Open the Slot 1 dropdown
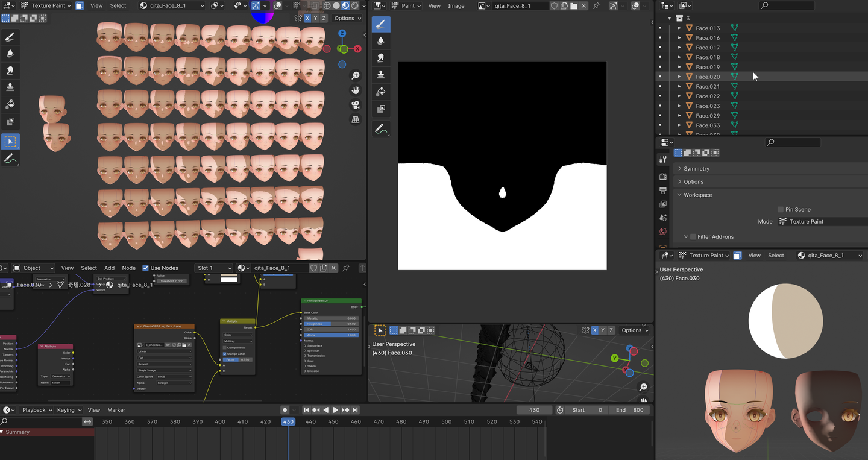Image resolution: width=868 pixels, height=460 pixels. [214, 268]
